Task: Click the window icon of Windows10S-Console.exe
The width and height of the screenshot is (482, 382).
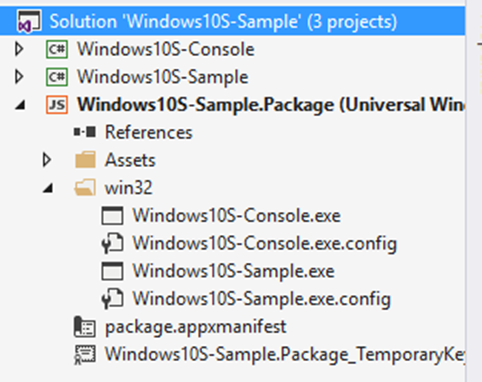Action: 112,215
